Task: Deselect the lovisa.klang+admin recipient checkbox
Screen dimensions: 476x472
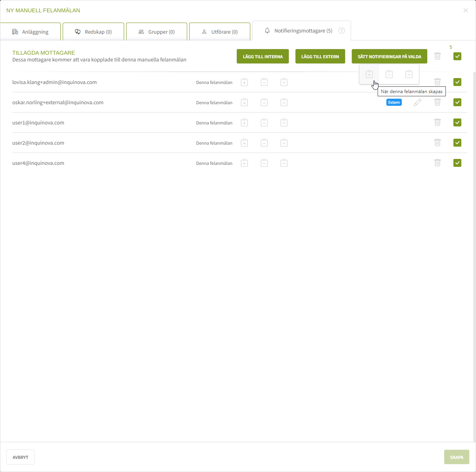Action: tap(457, 82)
